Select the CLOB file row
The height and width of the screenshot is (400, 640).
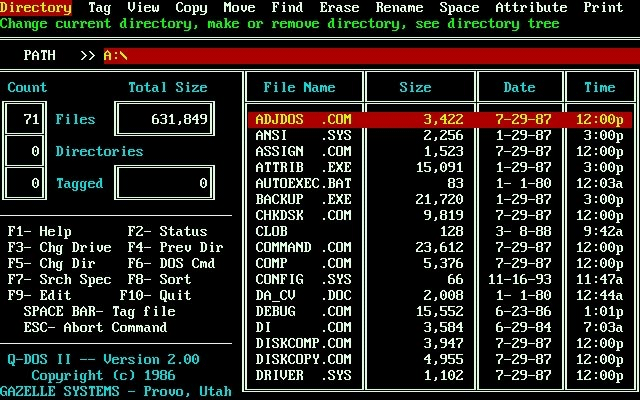[440, 231]
